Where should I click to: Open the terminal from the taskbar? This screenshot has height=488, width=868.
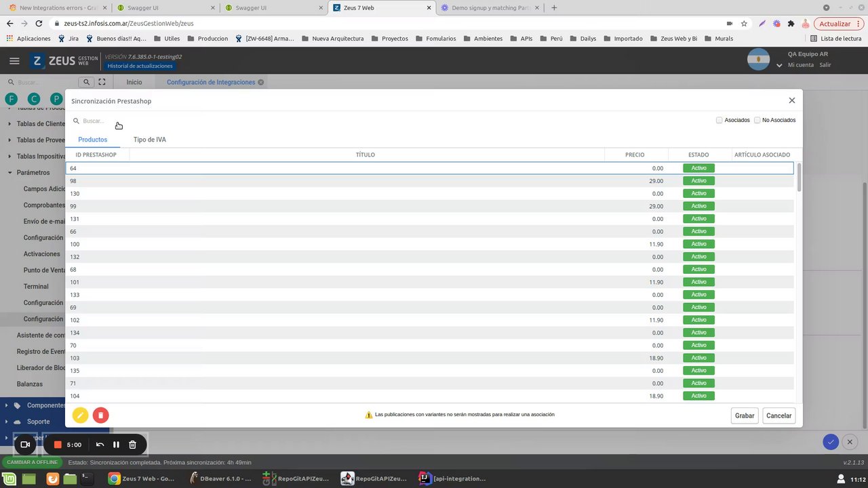pos(87,479)
